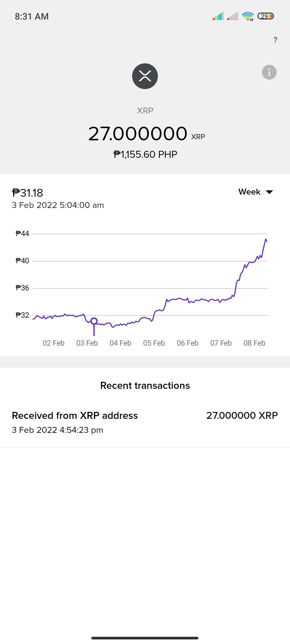This screenshot has width=290, height=644.
Task: Tap the battery indicator showing 29
Action: point(266,16)
